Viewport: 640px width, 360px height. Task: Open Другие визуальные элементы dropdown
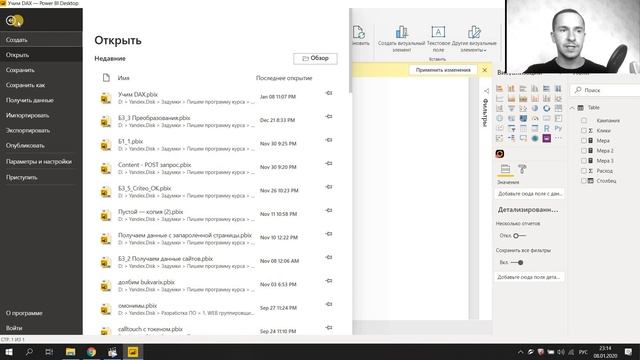coord(474,39)
